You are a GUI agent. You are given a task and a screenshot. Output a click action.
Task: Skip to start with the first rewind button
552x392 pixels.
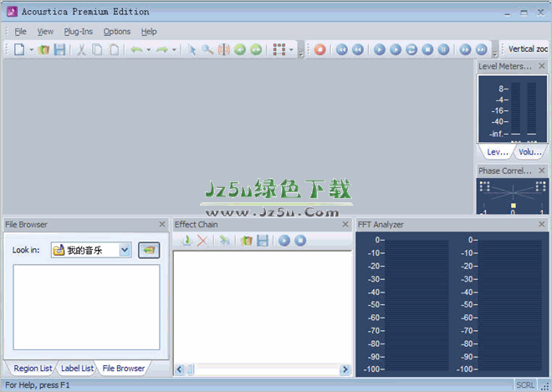pyautogui.click(x=341, y=49)
